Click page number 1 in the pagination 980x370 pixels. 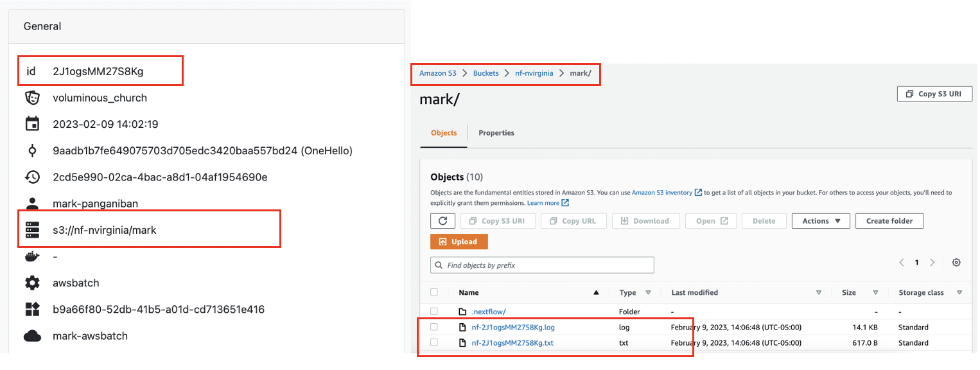pyautogui.click(x=917, y=263)
